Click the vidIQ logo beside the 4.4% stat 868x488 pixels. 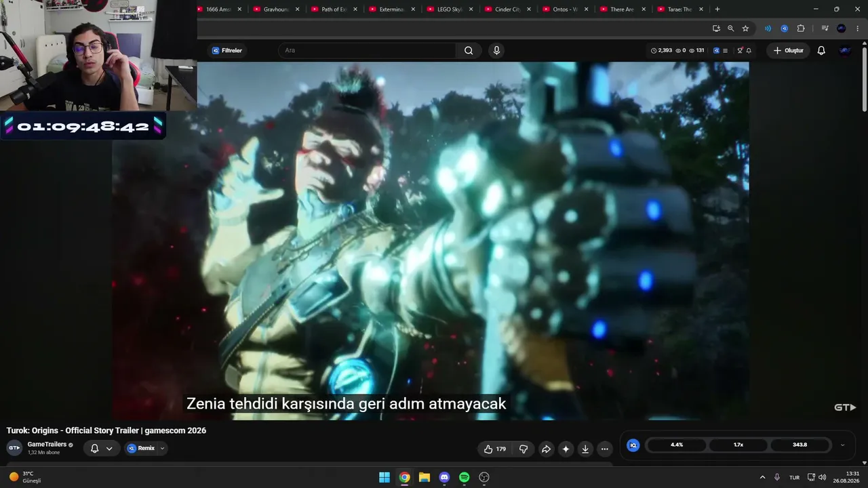[633, 445]
